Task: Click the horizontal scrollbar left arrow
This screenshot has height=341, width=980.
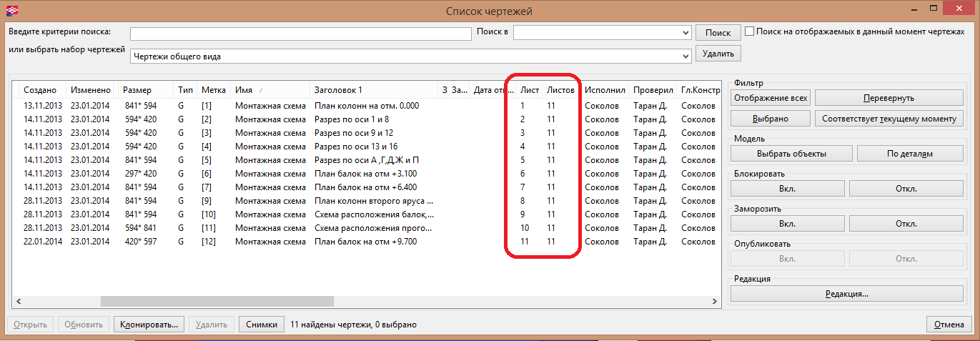Action: coord(19,302)
